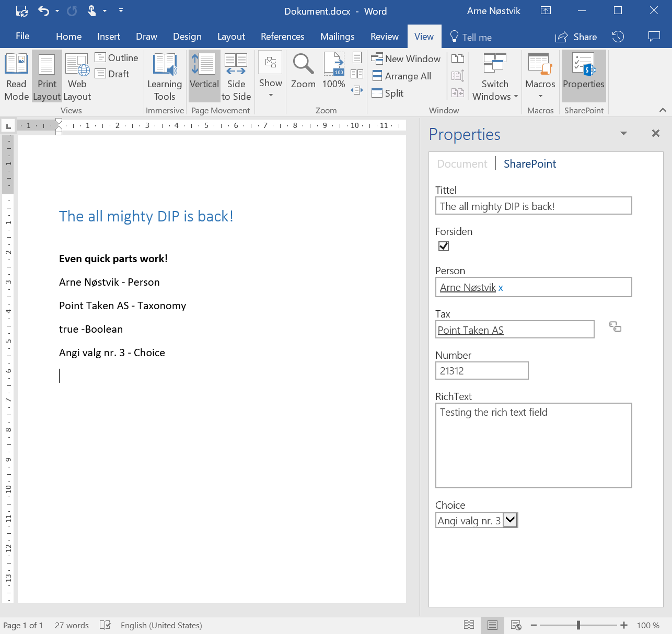Switch to Read Mode view
The image size is (672, 634).
pos(16,77)
